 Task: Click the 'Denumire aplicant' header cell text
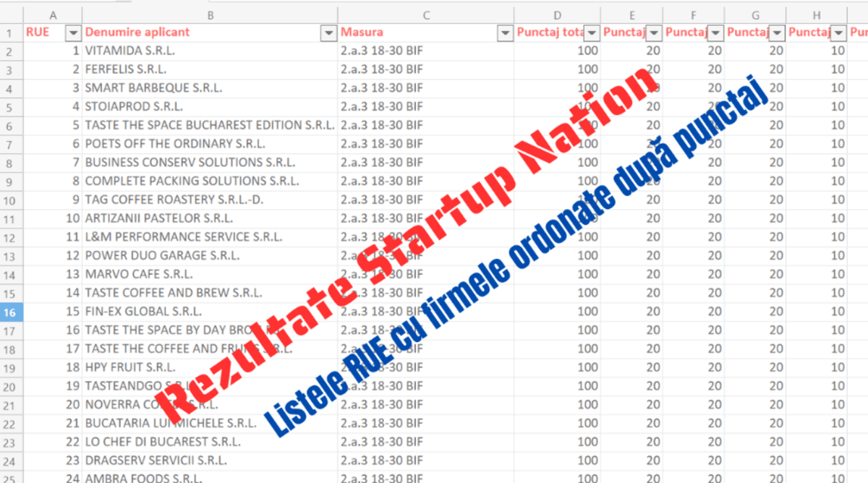point(137,33)
